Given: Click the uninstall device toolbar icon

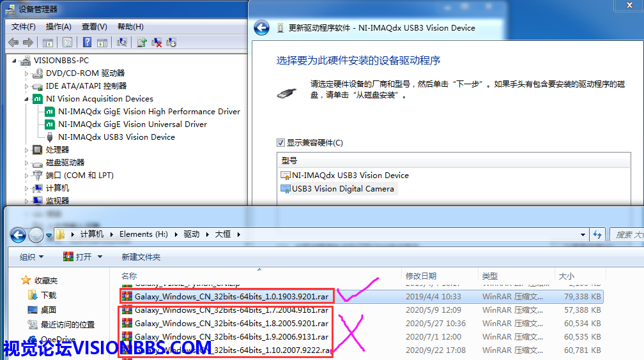Looking at the screenshot, I should (x=157, y=43).
